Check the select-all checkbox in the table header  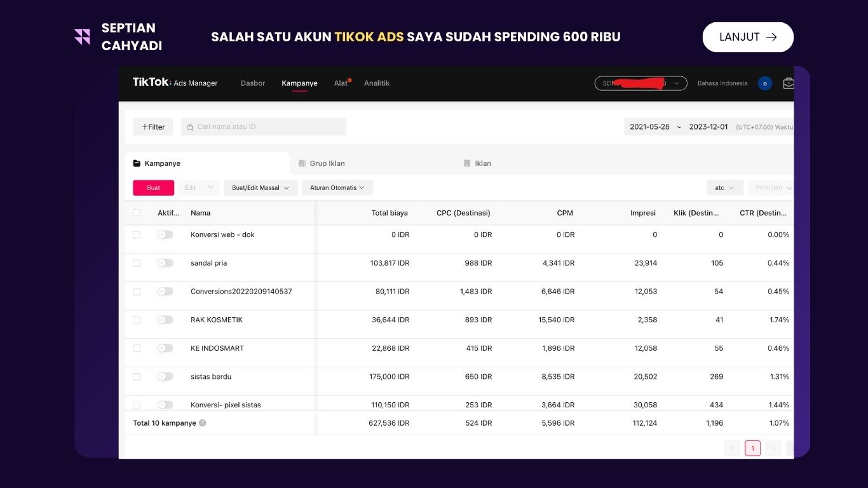click(136, 213)
